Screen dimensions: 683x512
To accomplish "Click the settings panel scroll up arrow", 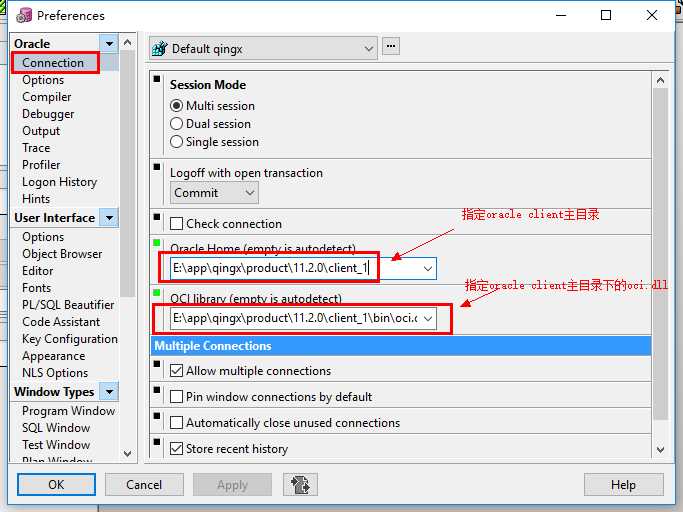I will click(660, 80).
